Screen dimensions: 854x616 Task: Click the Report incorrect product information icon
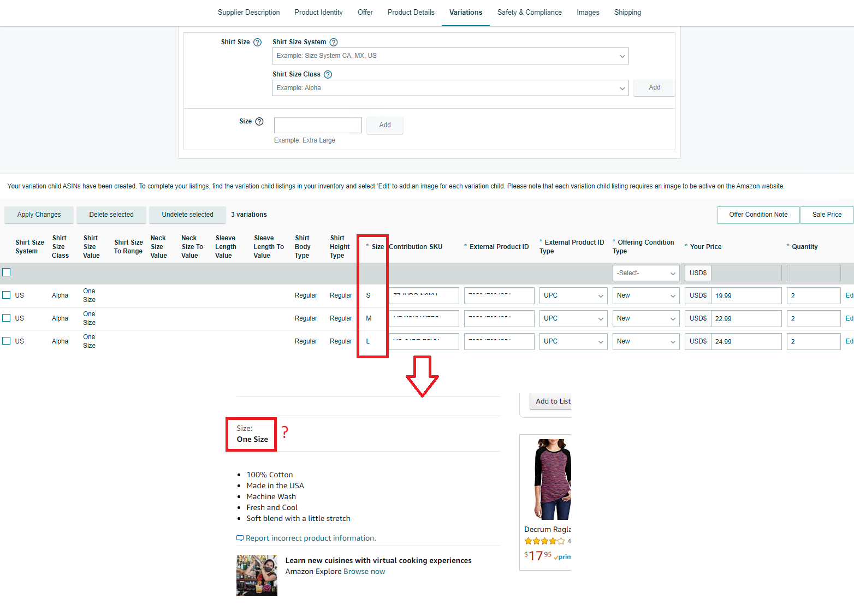click(x=240, y=538)
